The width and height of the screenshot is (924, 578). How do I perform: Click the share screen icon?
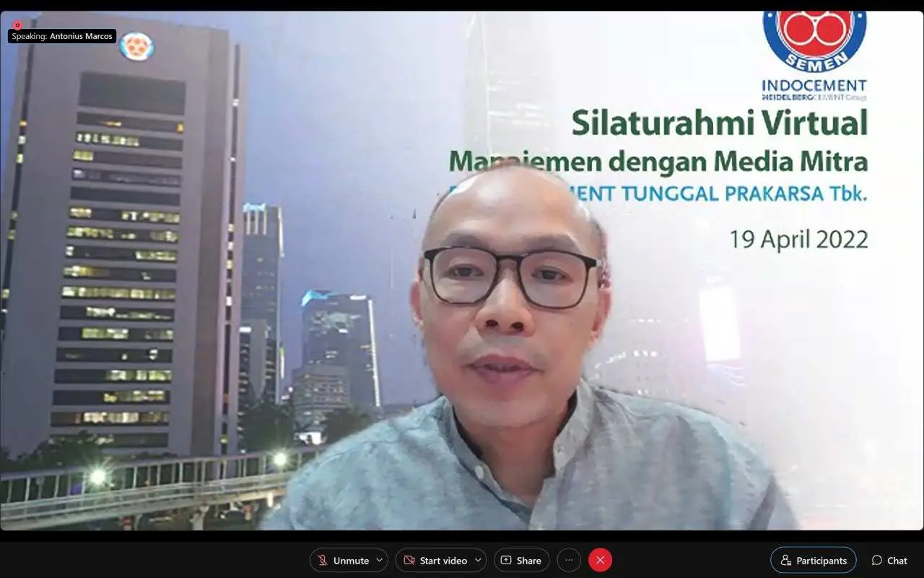(x=506, y=561)
